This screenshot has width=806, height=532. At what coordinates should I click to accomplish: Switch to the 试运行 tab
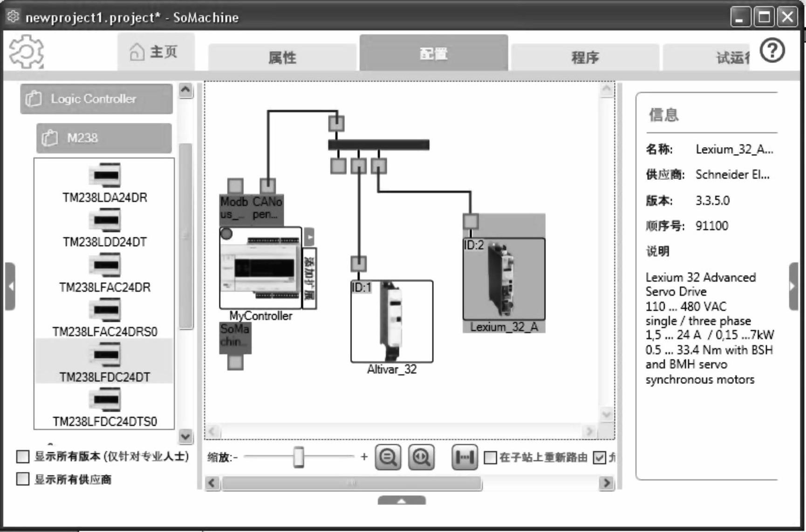(706, 57)
